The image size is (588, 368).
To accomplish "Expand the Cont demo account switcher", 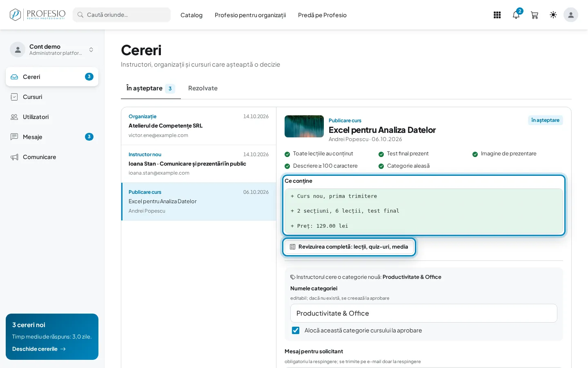I will pos(91,49).
